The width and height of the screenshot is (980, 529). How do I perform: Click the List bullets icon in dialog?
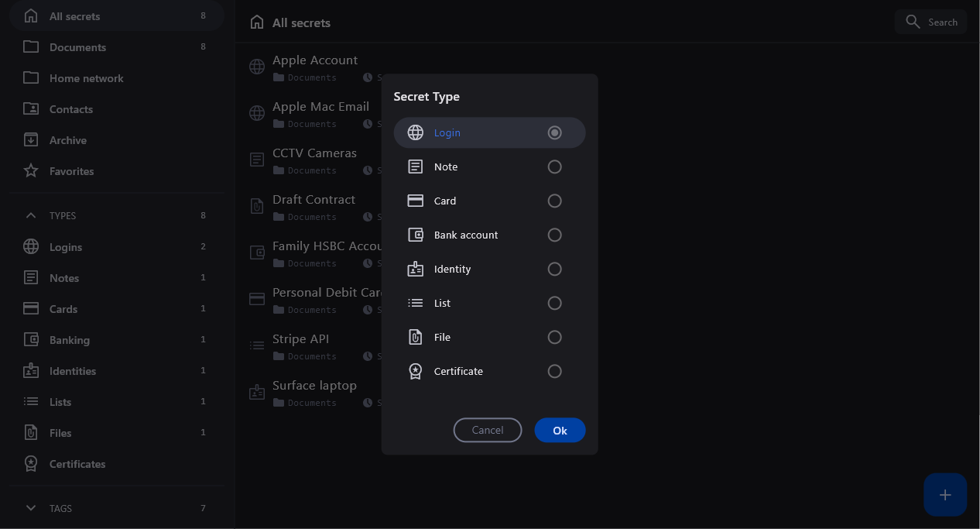(416, 303)
